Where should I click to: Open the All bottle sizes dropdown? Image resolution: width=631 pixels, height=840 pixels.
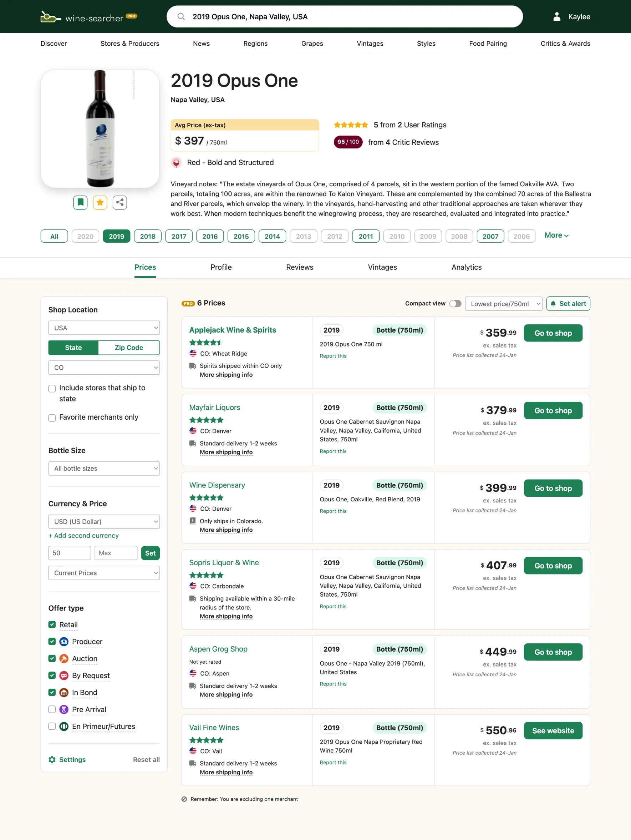click(104, 468)
